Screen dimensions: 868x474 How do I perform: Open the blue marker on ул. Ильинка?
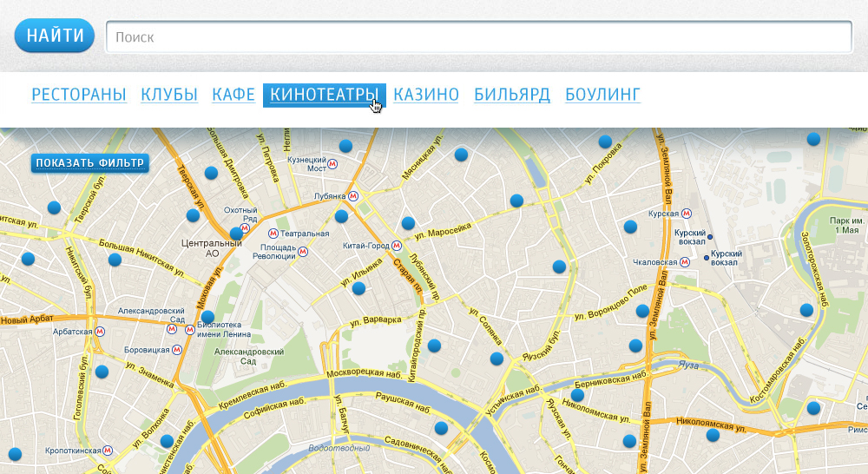(x=358, y=288)
